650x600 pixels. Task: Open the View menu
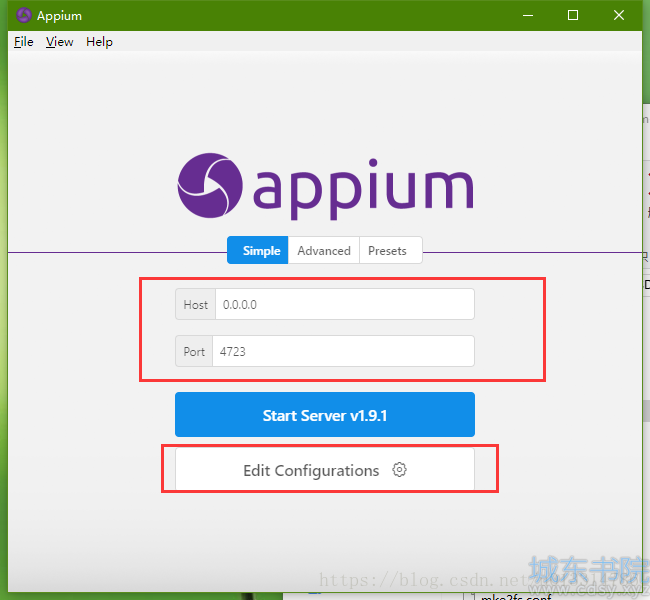click(59, 42)
